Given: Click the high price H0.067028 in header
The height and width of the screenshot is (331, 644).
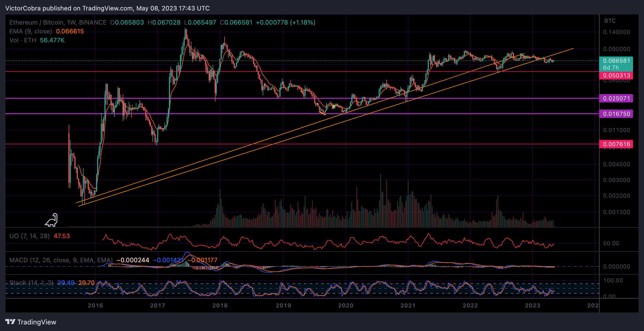Looking at the screenshot, I should pyautogui.click(x=164, y=22).
